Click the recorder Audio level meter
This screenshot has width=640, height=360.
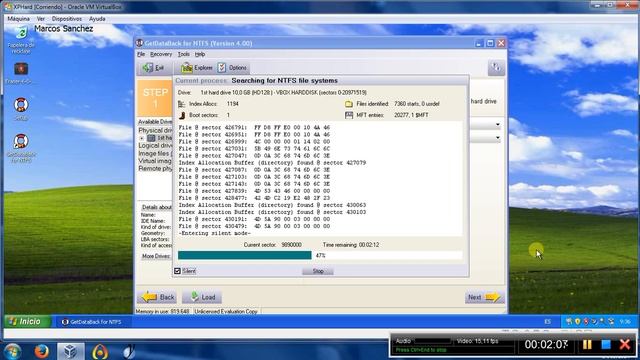tap(433, 341)
